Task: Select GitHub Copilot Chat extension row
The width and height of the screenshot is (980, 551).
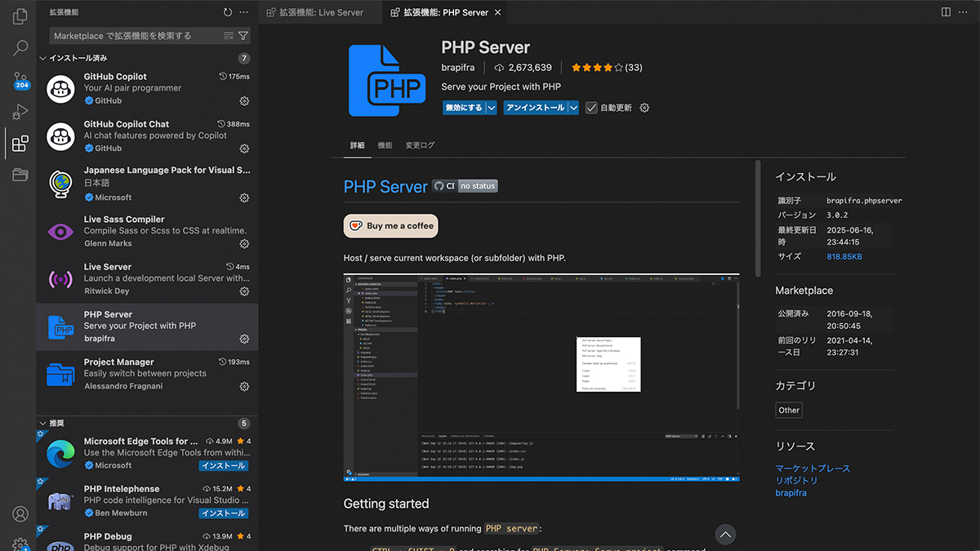Action: (147, 136)
